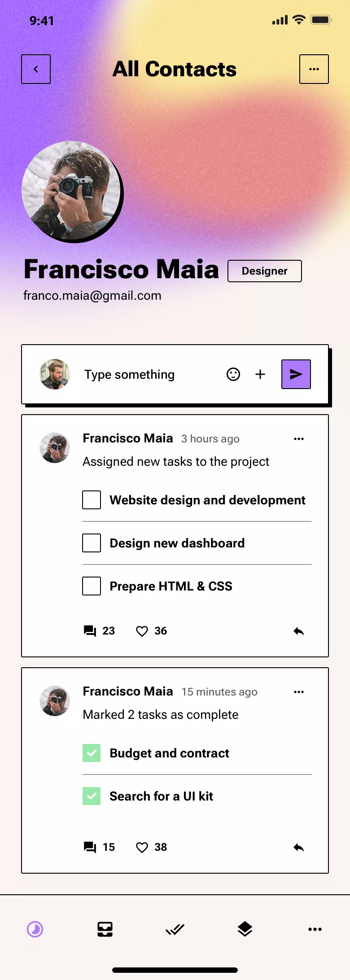Image resolution: width=350 pixels, height=980 pixels.
Task: Go back with the left chevron button
Action: click(x=36, y=69)
